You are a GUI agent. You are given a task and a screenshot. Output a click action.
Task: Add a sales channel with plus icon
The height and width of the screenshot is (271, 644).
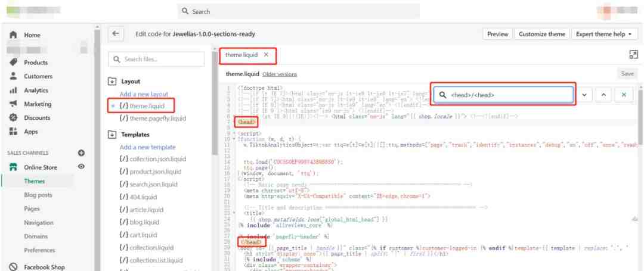[x=81, y=153]
